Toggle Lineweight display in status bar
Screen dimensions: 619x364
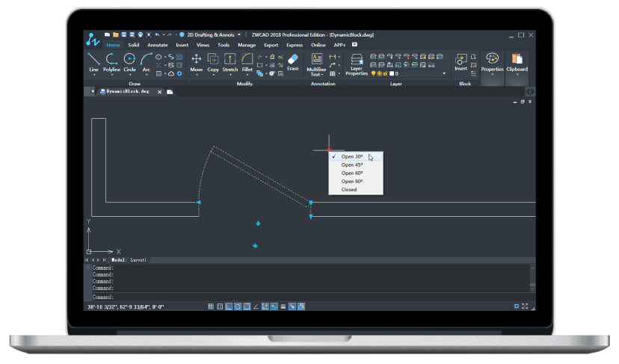(x=283, y=306)
